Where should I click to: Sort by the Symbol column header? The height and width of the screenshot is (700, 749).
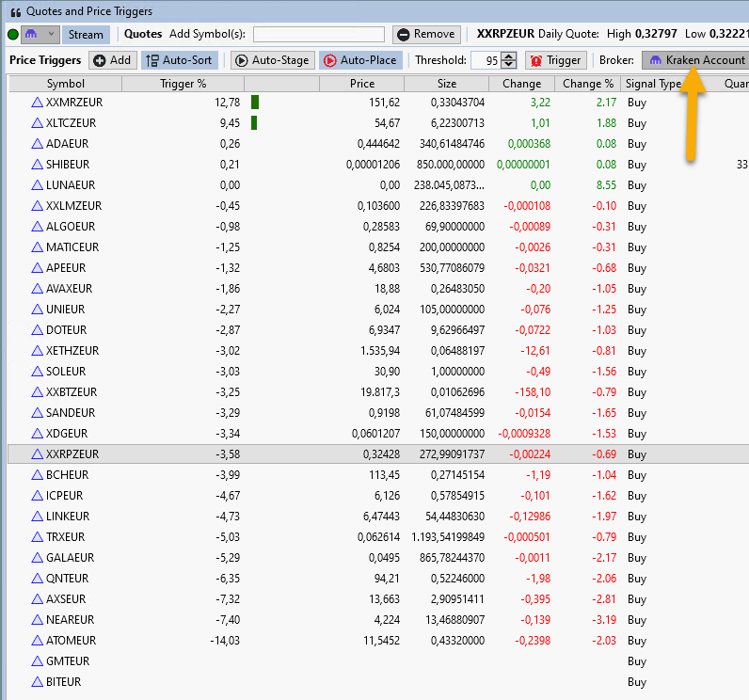[x=65, y=84]
